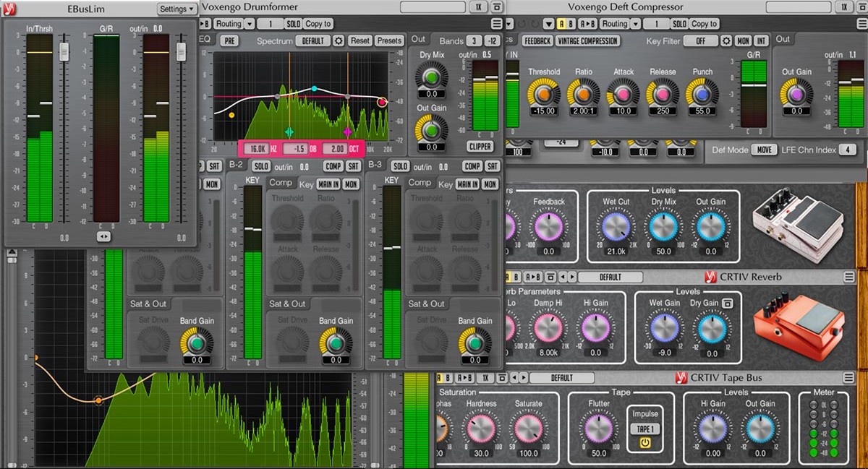Click the Reset button in Drumformer EQ
Image resolution: width=868 pixels, height=469 pixels.
tap(359, 41)
